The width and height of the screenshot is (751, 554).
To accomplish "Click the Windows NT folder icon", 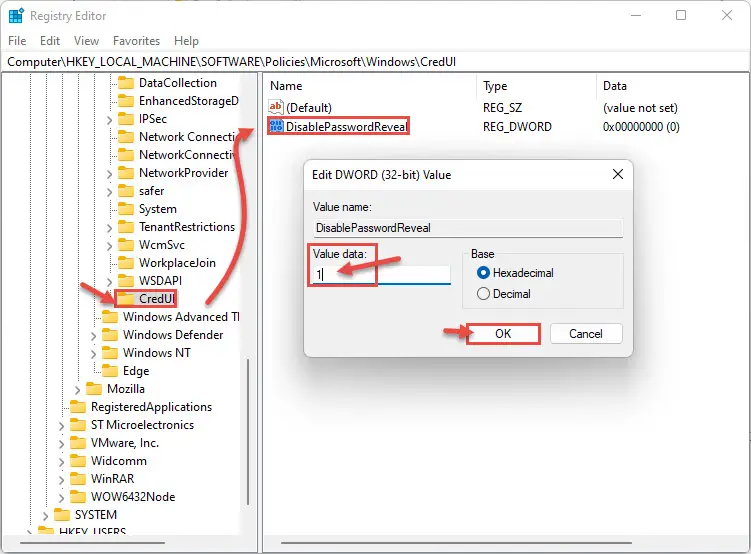I will point(110,353).
